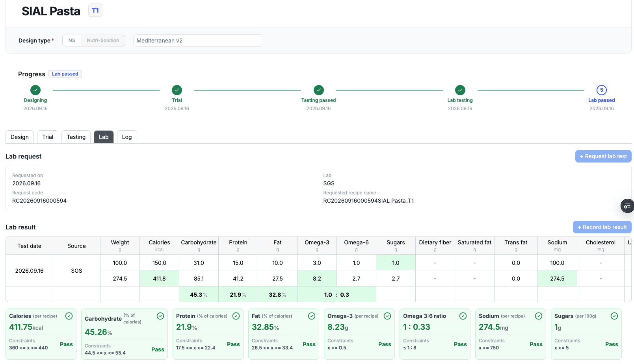Click the 45.3 % carbohydrate percentage cell
The width and height of the screenshot is (634, 364).
pos(199,294)
